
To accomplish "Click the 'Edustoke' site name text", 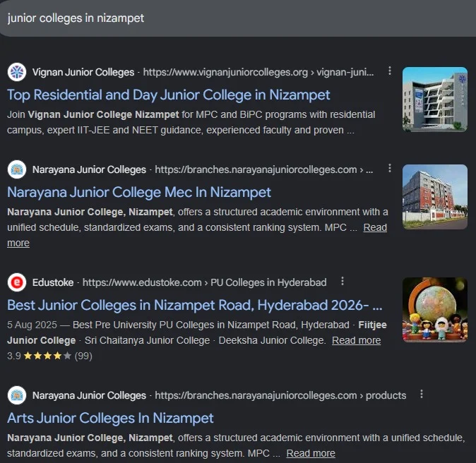I will 53,282.
